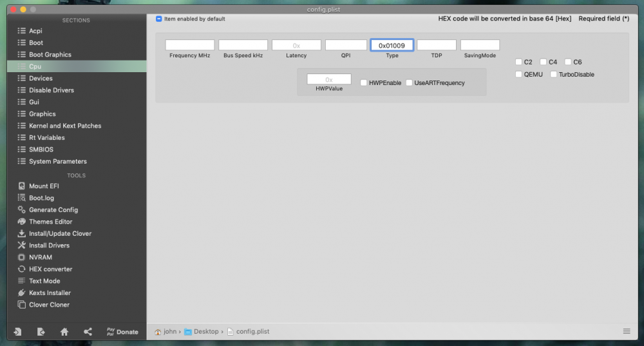
Task: Click the Acpi list icon in sidebar
Action: coord(21,31)
